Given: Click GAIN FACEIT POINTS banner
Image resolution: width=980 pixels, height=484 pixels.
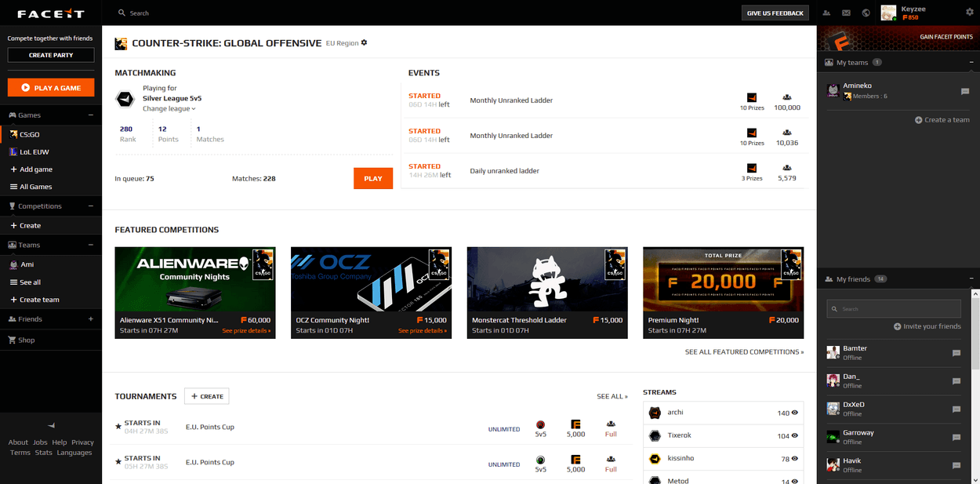Looking at the screenshot, I should tap(898, 37).
